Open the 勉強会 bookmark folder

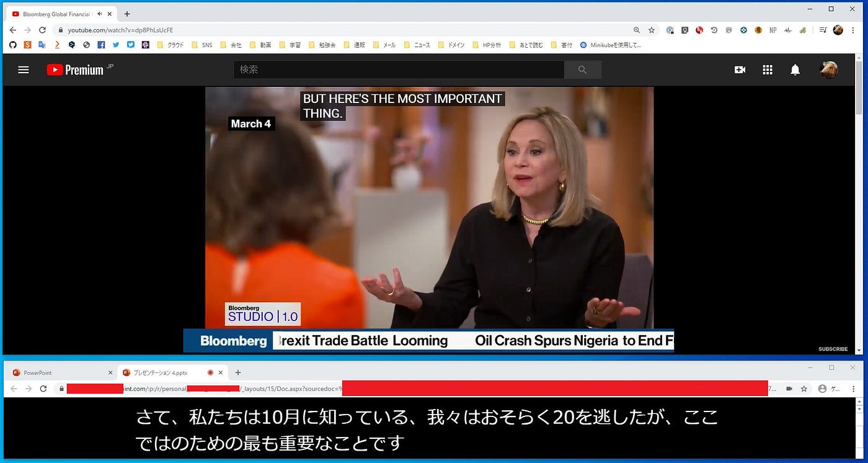[322, 45]
